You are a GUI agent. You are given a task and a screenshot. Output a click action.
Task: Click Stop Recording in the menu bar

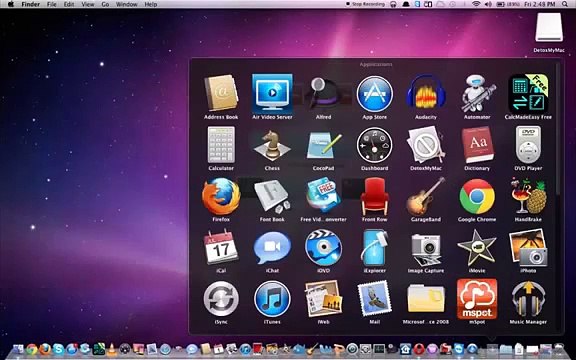pyautogui.click(x=365, y=4)
